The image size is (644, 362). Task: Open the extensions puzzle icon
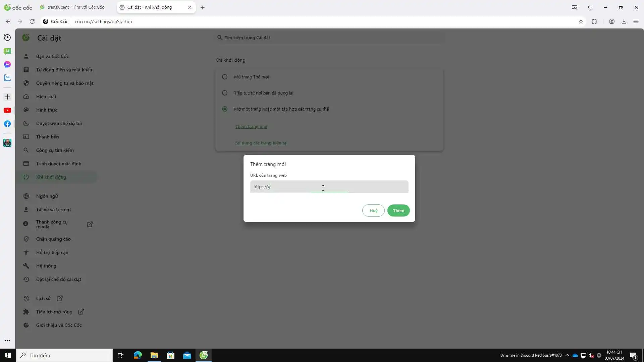(594, 21)
